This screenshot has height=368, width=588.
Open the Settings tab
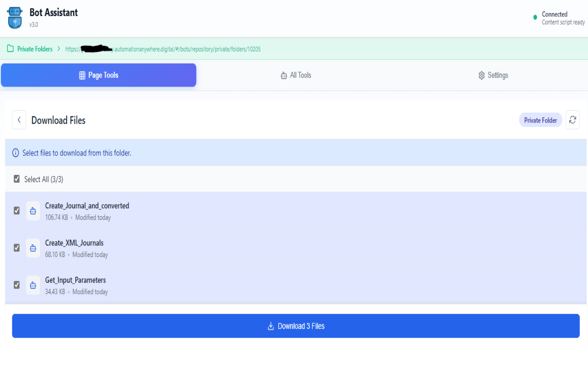[x=493, y=75]
